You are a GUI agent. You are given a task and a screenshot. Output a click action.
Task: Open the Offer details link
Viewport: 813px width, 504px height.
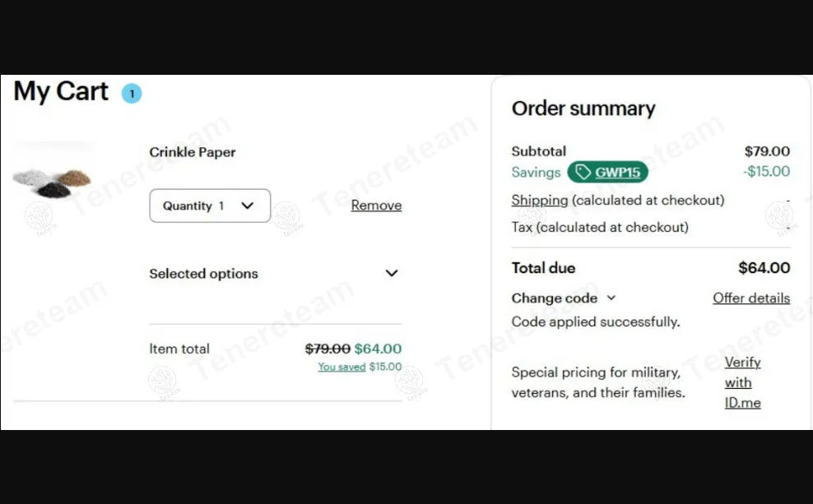tap(750, 298)
